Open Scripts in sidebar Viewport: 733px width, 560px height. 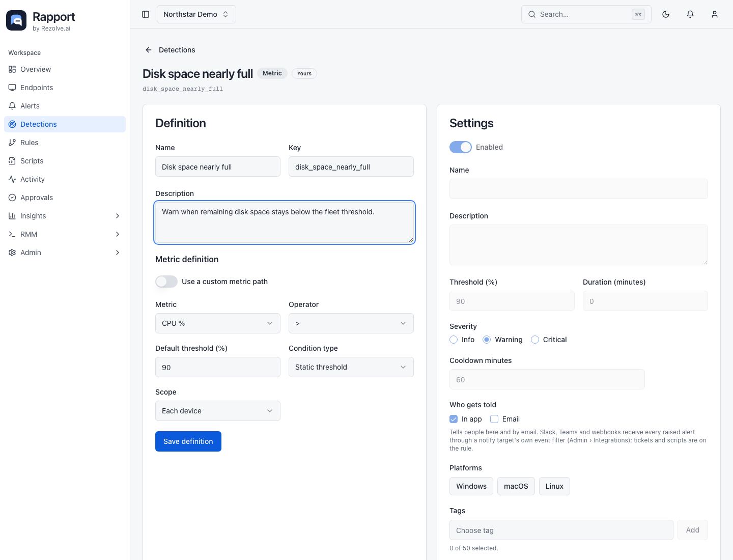(65, 161)
